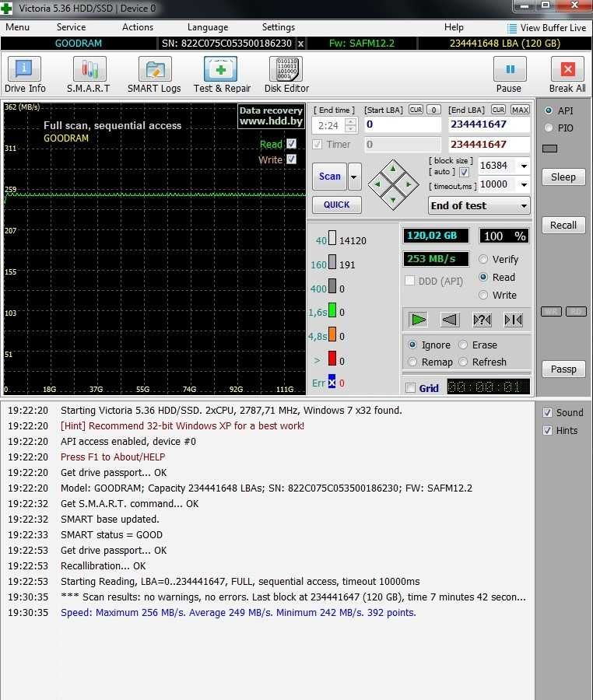
Task: Open the Settings menu
Action: point(278,27)
